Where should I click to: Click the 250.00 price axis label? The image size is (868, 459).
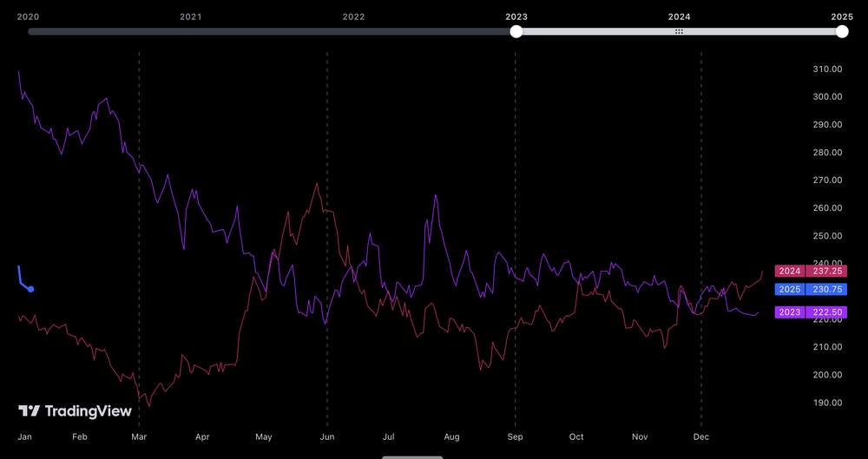pos(826,236)
